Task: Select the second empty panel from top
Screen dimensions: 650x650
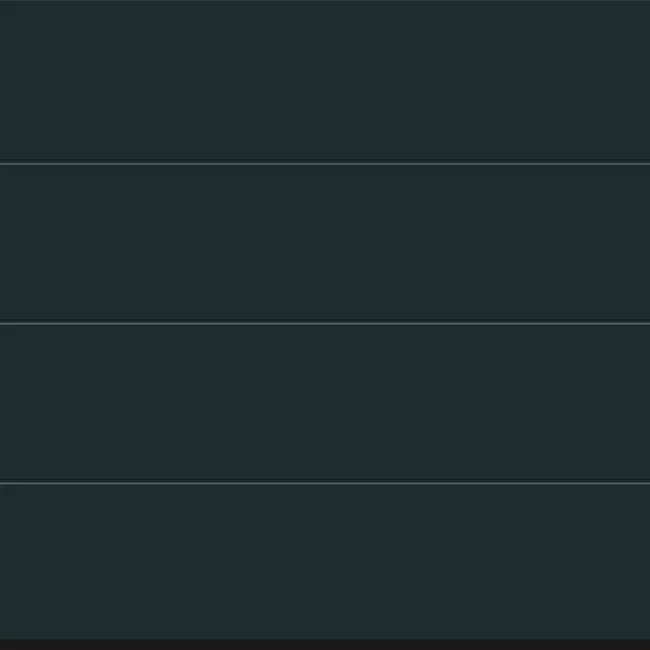Action: [x=325, y=242]
